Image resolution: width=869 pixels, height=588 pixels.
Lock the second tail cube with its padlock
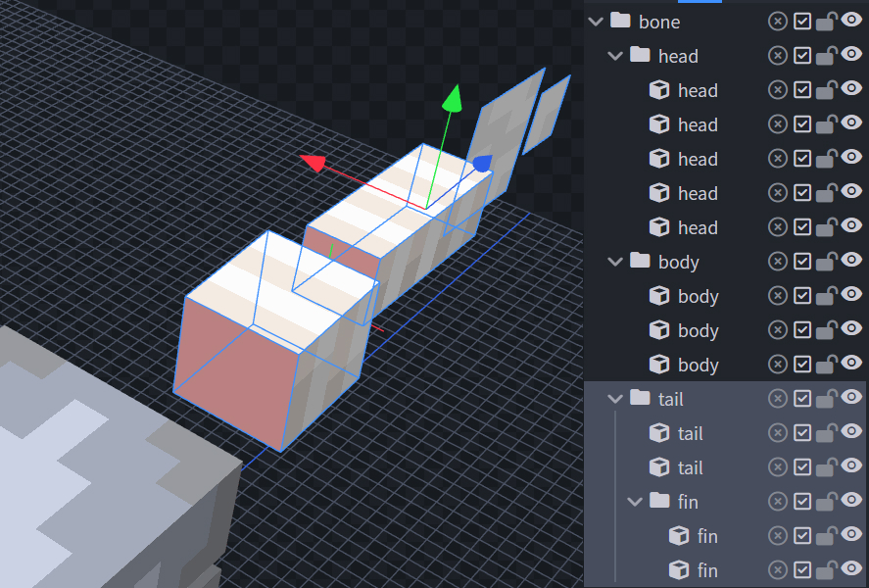(826, 467)
